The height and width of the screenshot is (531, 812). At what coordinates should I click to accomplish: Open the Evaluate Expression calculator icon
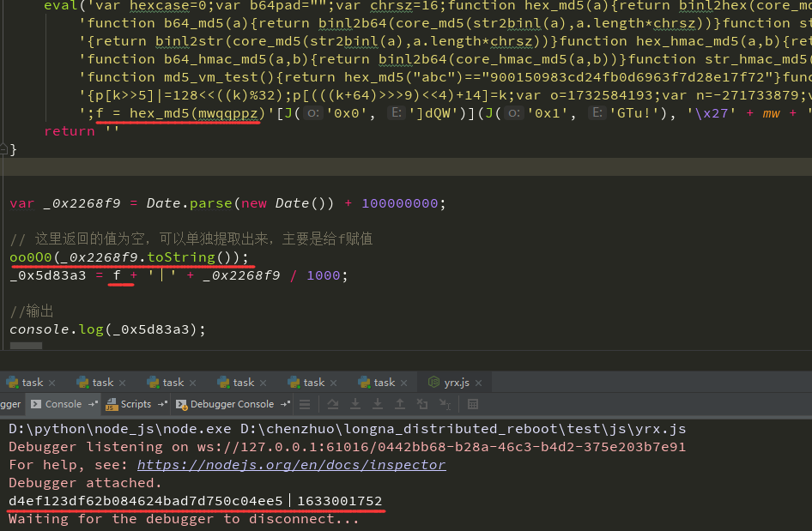473,404
